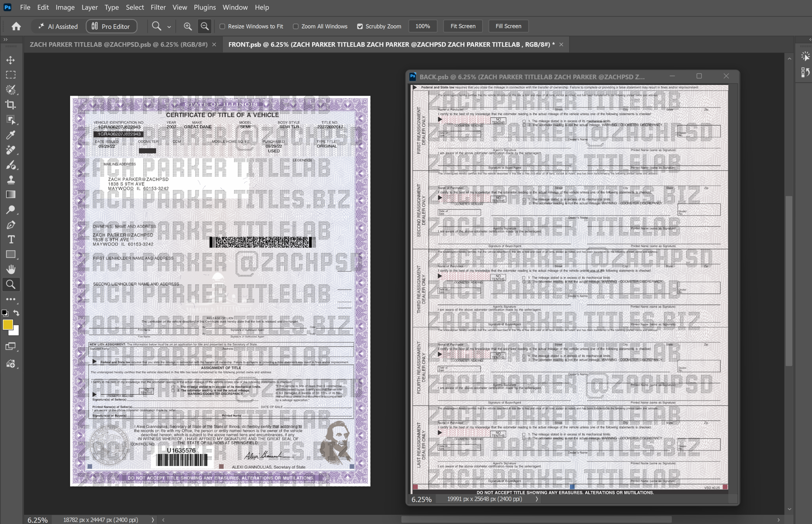Click the Fill Screen button
The height and width of the screenshot is (524, 812).
point(508,26)
